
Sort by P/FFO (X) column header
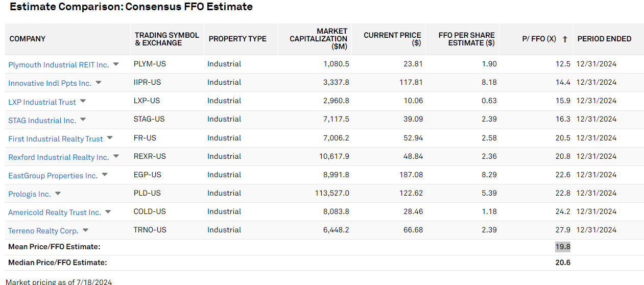tap(539, 39)
